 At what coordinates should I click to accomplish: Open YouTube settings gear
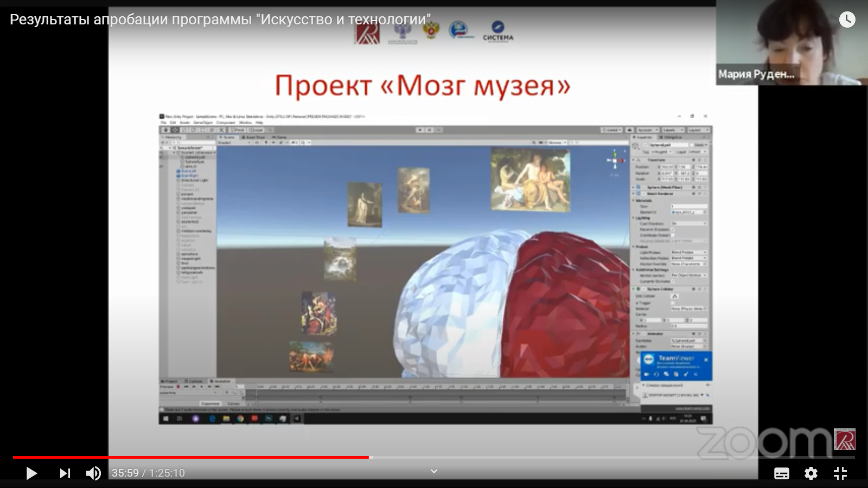810,473
